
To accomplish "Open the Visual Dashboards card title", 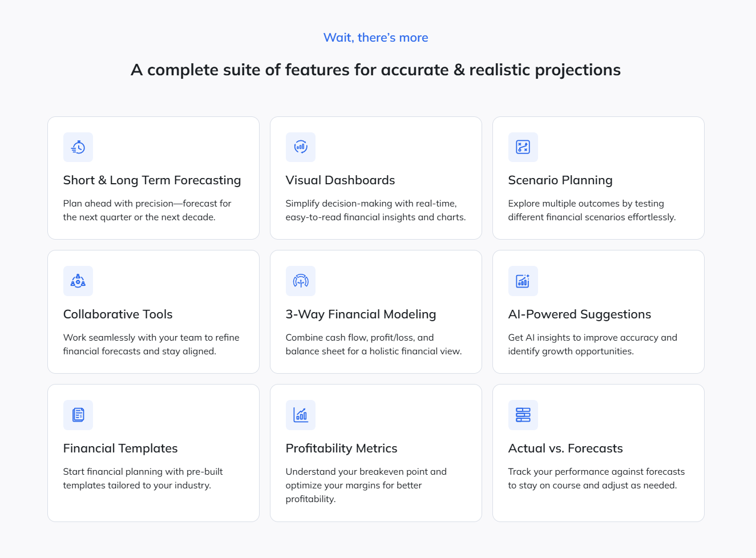I will (341, 180).
